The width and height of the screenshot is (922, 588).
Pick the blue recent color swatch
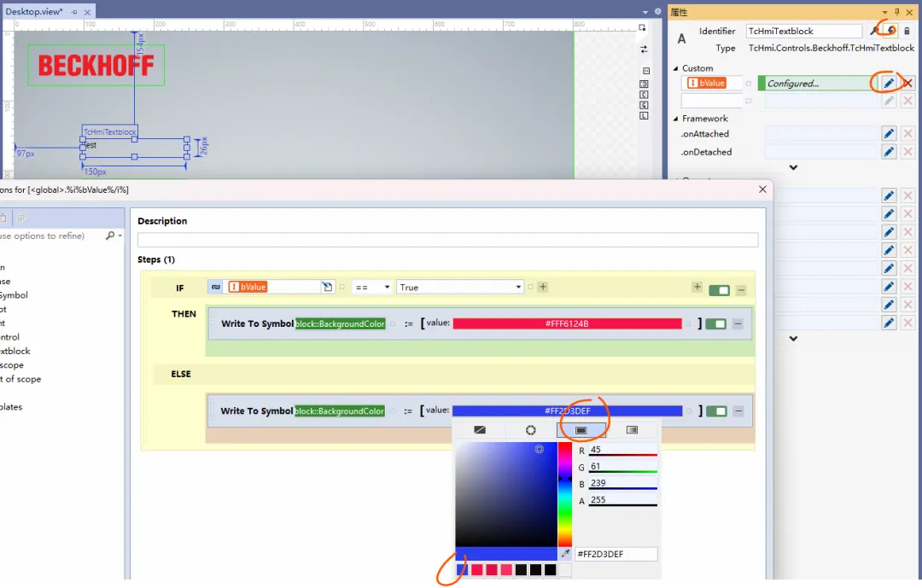[x=462, y=569]
